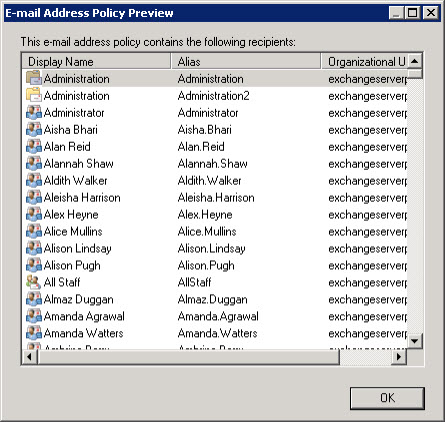The width and height of the screenshot is (445, 422).
Task: Click the Alison.Pugh alias cell
Action: point(206,266)
